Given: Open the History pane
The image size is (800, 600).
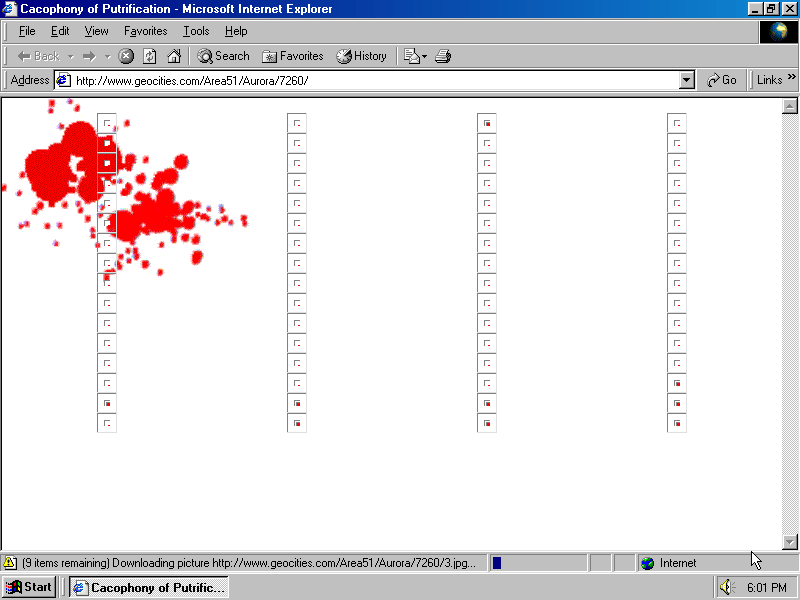Looking at the screenshot, I should [x=361, y=56].
